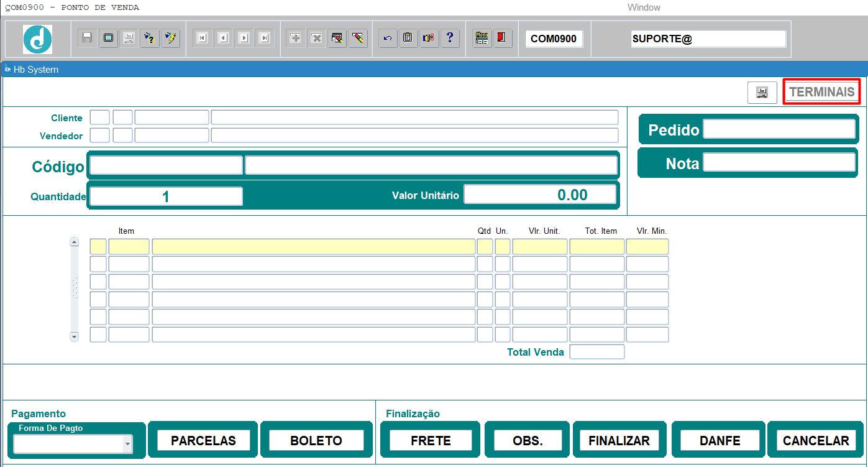Click the insert record plus icon
The image size is (868, 467).
point(296,39)
